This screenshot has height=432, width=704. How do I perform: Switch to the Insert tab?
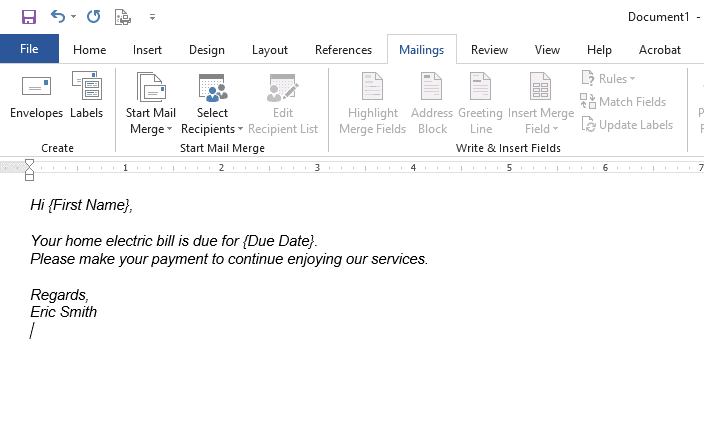(147, 49)
